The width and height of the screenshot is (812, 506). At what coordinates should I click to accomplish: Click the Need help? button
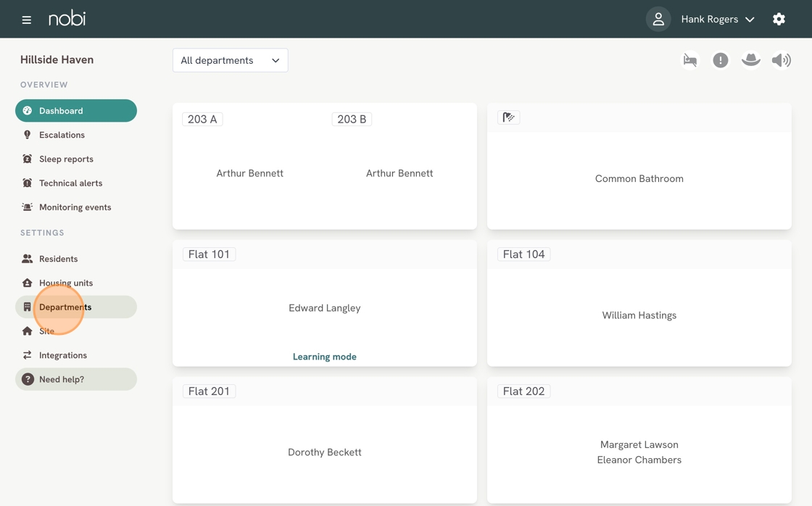(76, 379)
